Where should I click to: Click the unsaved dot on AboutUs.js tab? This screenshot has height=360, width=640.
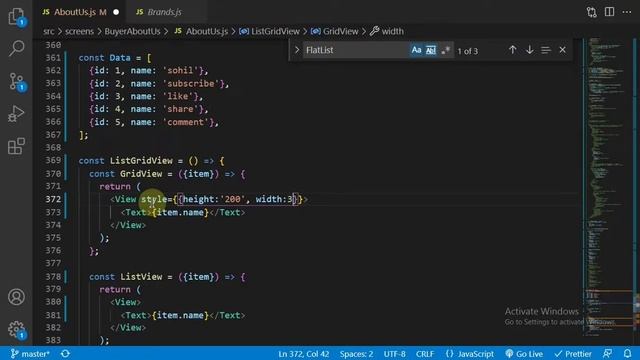click(116, 12)
